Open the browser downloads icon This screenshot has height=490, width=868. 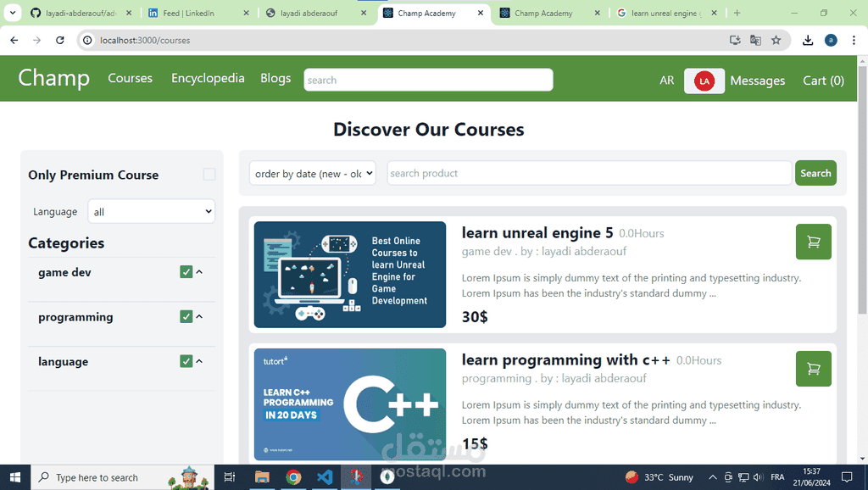point(808,40)
